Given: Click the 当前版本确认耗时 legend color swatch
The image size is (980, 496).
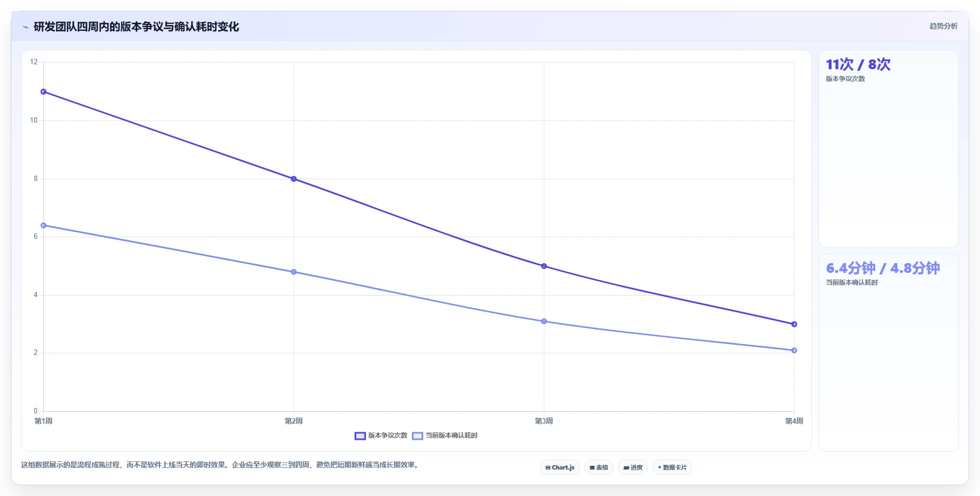Looking at the screenshot, I should point(417,436).
